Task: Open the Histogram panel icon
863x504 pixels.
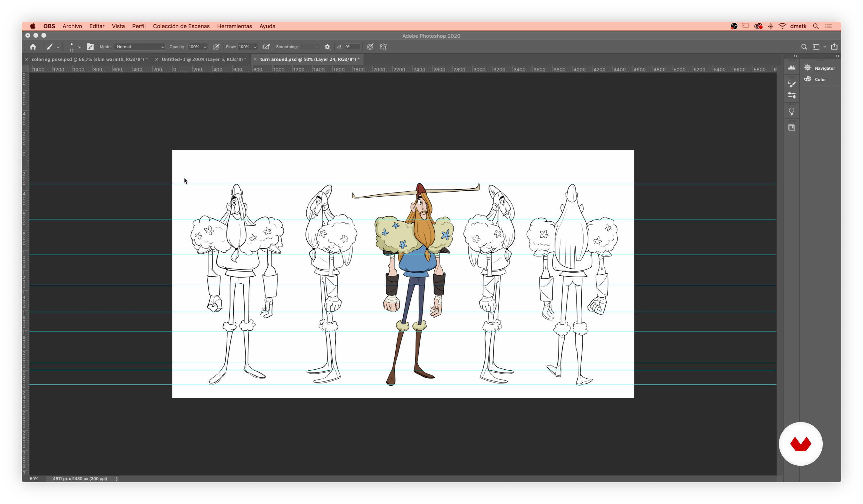Action: click(792, 67)
